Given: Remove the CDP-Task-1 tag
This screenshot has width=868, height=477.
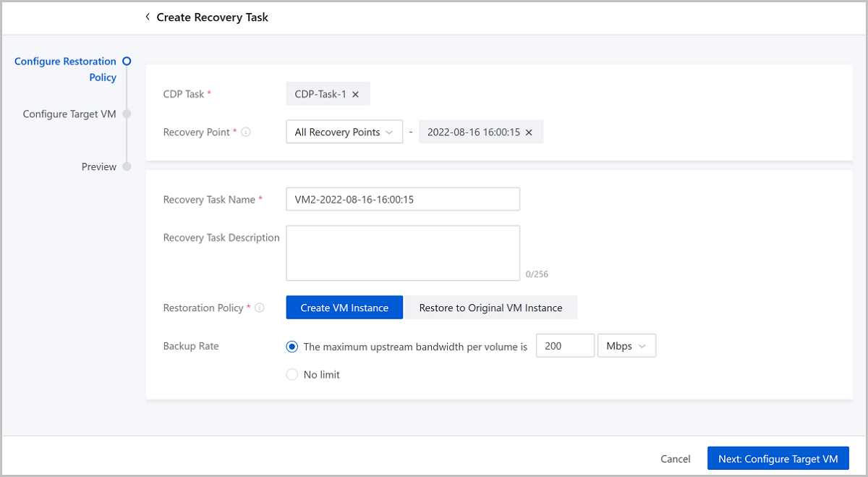Looking at the screenshot, I should (x=355, y=95).
